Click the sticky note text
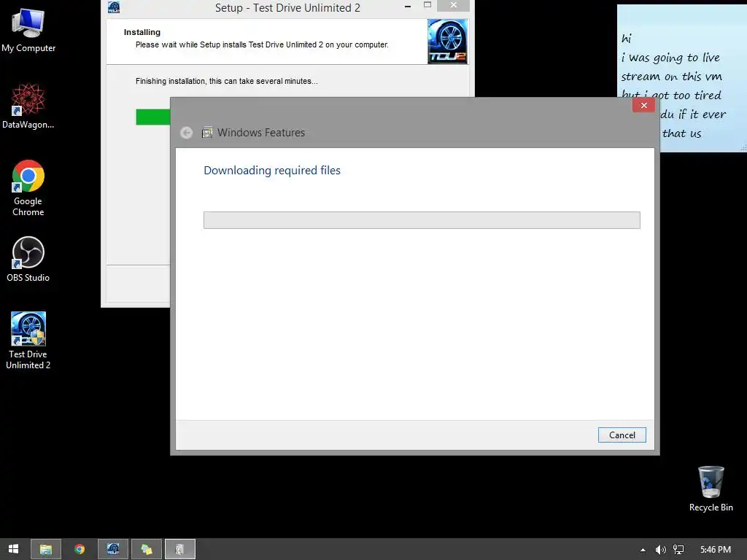Image resolution: width=747 pixels, height=560 pixels. tap(674, 86)
